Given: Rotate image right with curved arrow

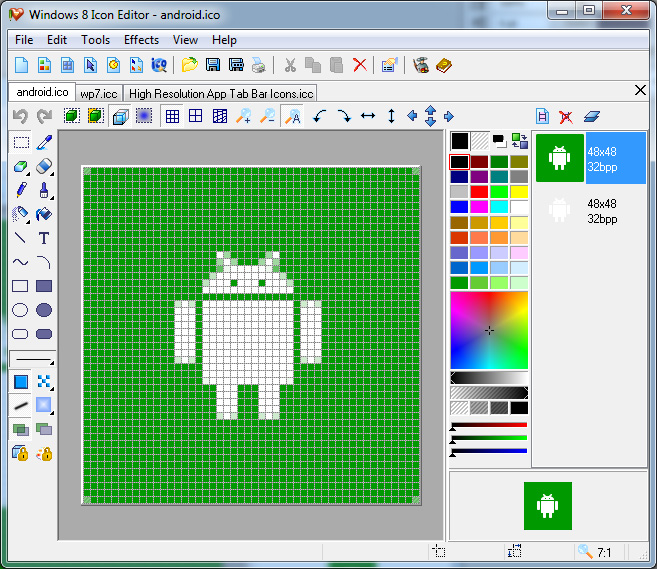Looking at the screenshot, I should [344, 116].
